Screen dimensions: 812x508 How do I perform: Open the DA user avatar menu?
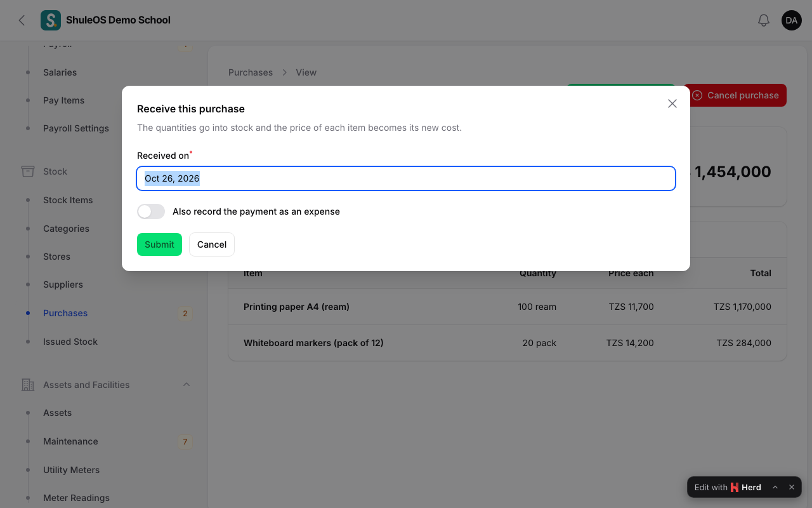792,20
